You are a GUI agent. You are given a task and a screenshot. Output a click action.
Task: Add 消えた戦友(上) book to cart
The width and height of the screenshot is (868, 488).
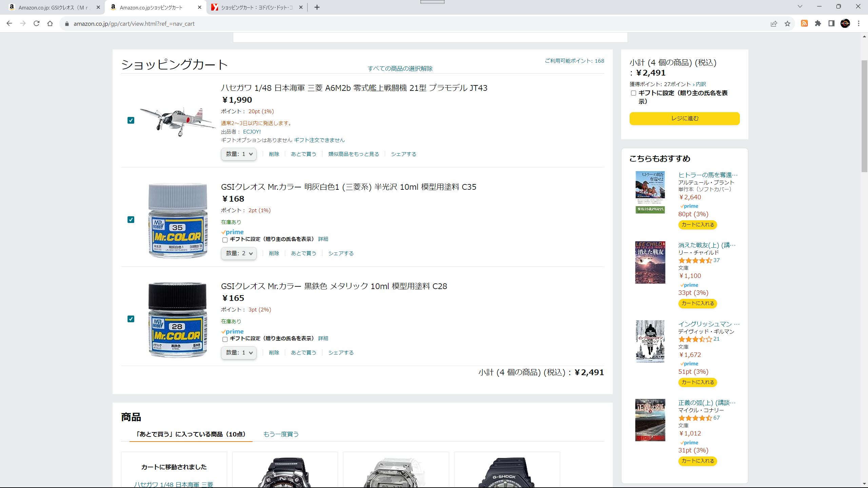click(x=697, y=303)
